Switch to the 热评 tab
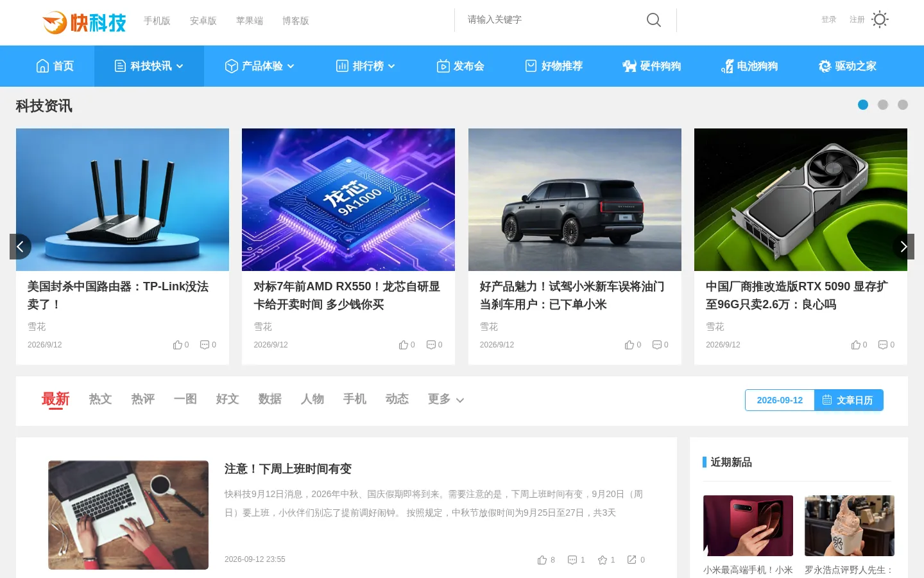Viewport: 924px width, 578px height. pyautogui.click(x=143, y=399)
